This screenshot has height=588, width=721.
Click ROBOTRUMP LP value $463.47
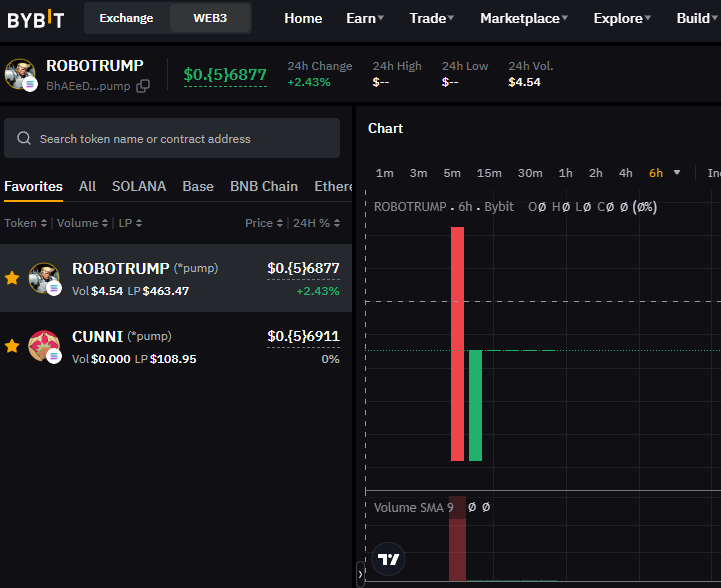click(166, 291)
